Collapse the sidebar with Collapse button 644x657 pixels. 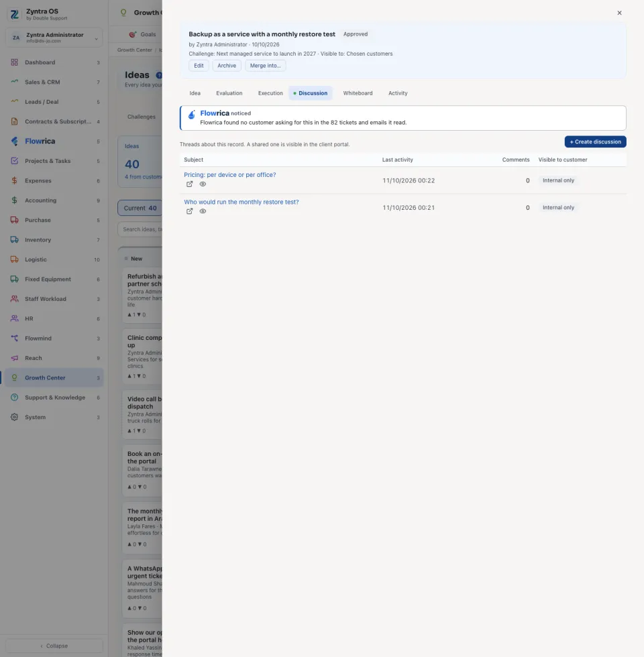(54, 646)
